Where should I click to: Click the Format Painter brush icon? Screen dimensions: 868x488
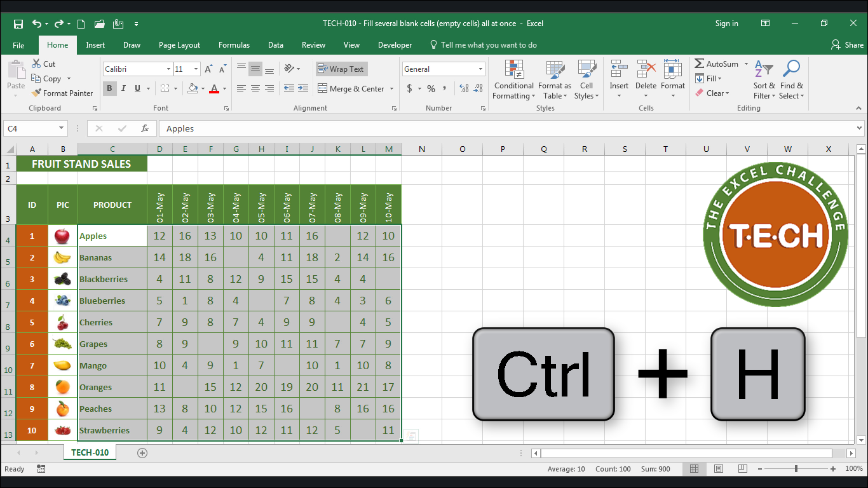pos(37,93)
